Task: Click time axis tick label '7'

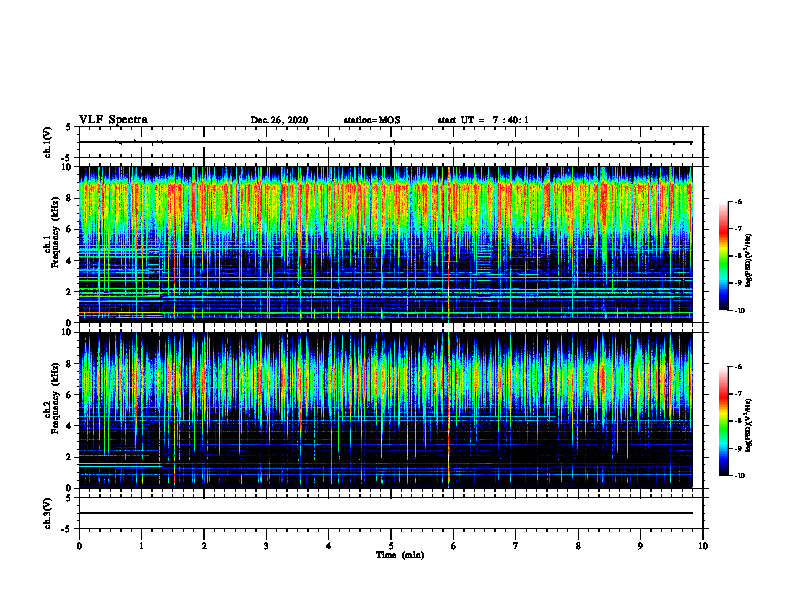Action: (x=516, y=546)
